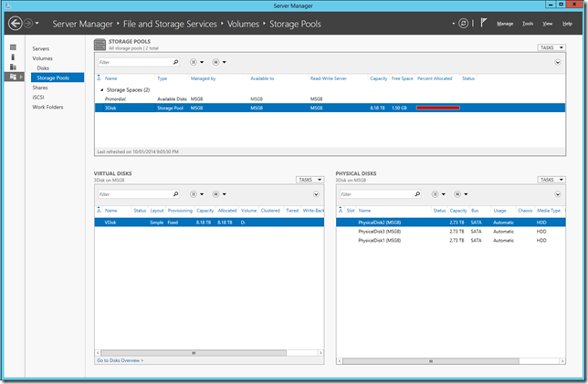Open Storage Pools TASKS dropdown
This screenshot has height=384, width=588.
tap(550, 47)
